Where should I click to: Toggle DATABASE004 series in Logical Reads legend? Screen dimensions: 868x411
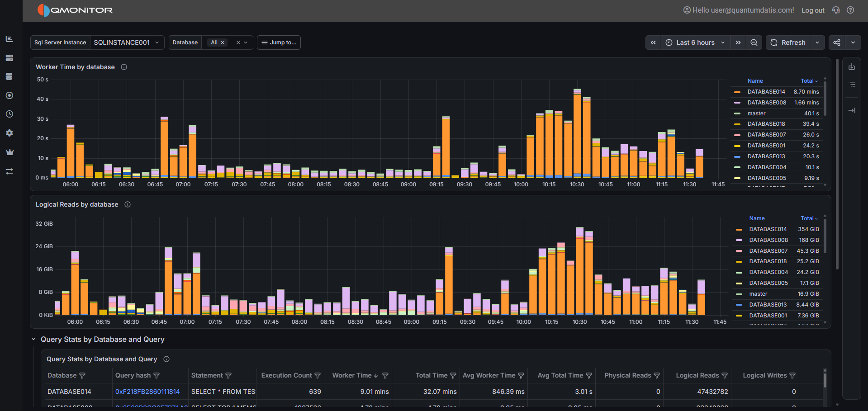click(768, 272)
